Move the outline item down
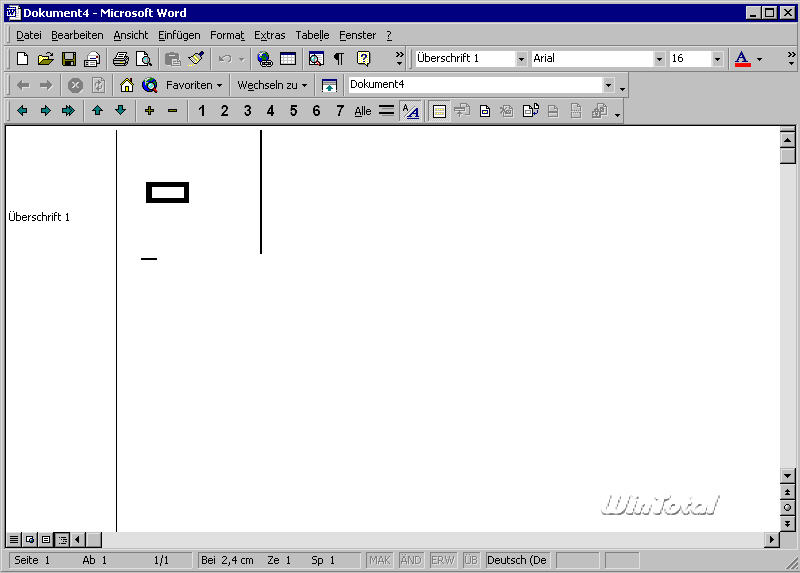Image resolution: width=800 pixels, height=573 pixels. click(120, 110)
